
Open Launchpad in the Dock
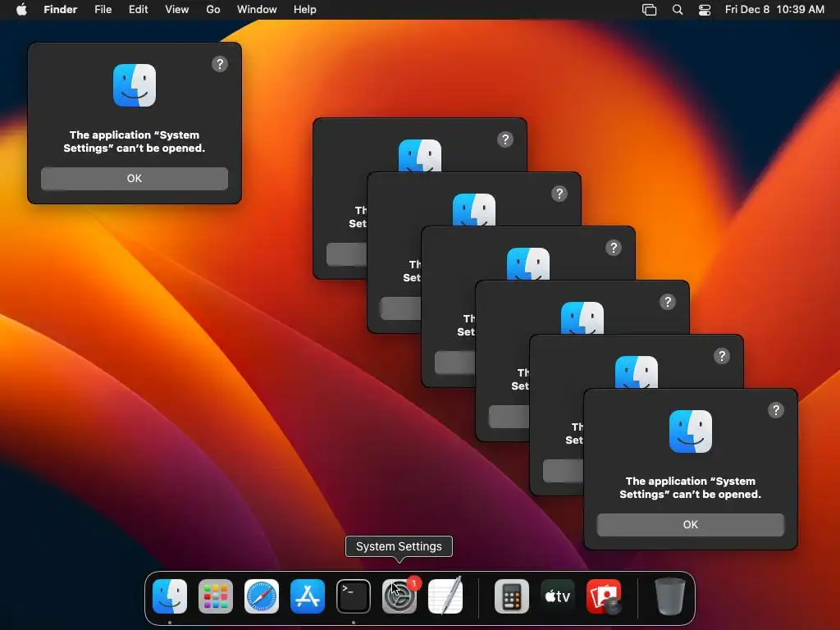(216, 596)
